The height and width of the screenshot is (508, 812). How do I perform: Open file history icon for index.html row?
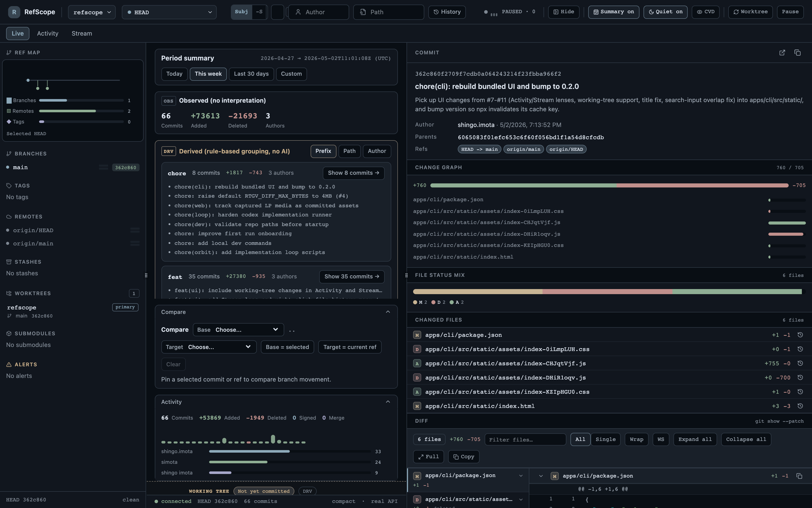(x=800, y=406)
